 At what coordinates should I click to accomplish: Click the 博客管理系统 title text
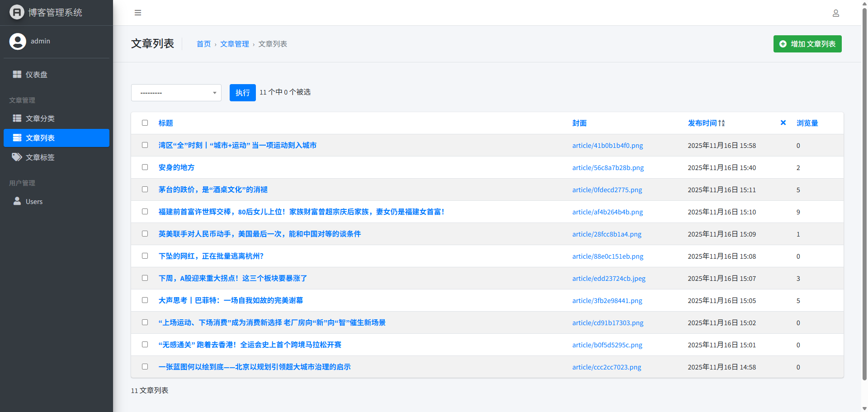point(55,13)
